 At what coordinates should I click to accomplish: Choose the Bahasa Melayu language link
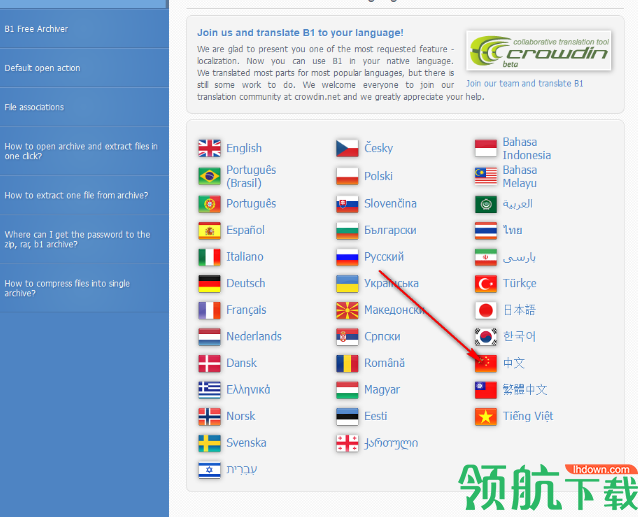(520, 176)
